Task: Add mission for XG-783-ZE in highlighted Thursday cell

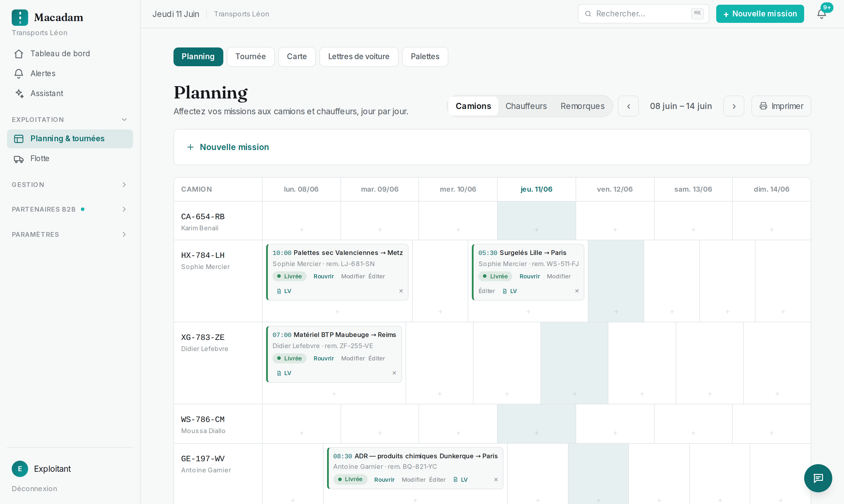Action: (575, 394)
